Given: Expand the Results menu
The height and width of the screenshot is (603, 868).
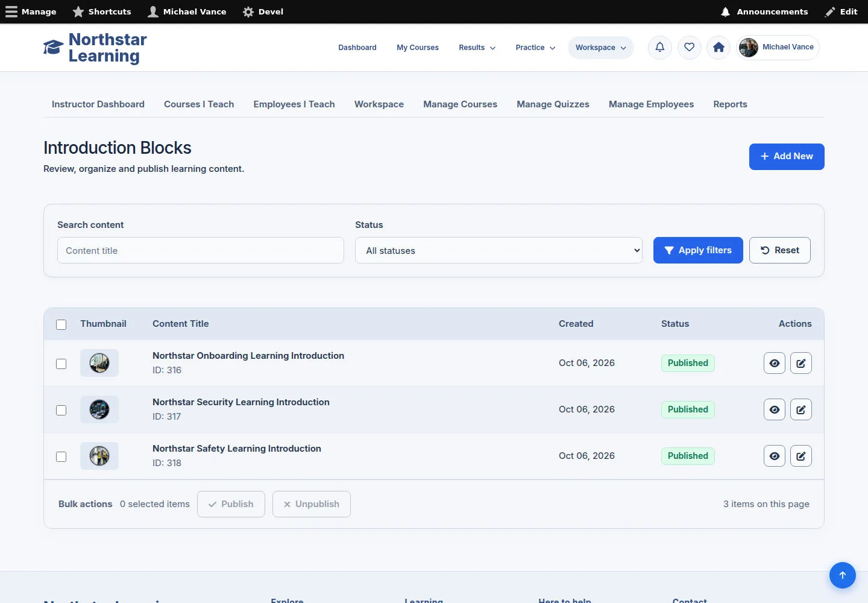Looking at the screenshot, I should [x=477, y=48].
